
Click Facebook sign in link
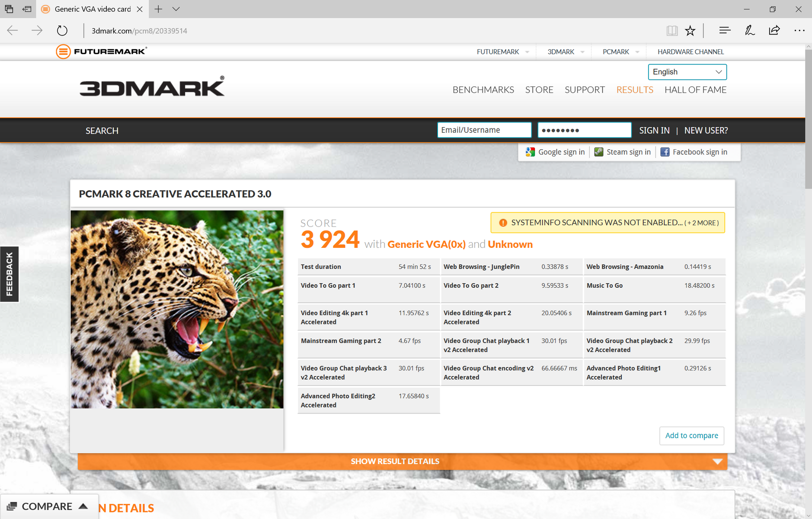[x=700, y=152]
